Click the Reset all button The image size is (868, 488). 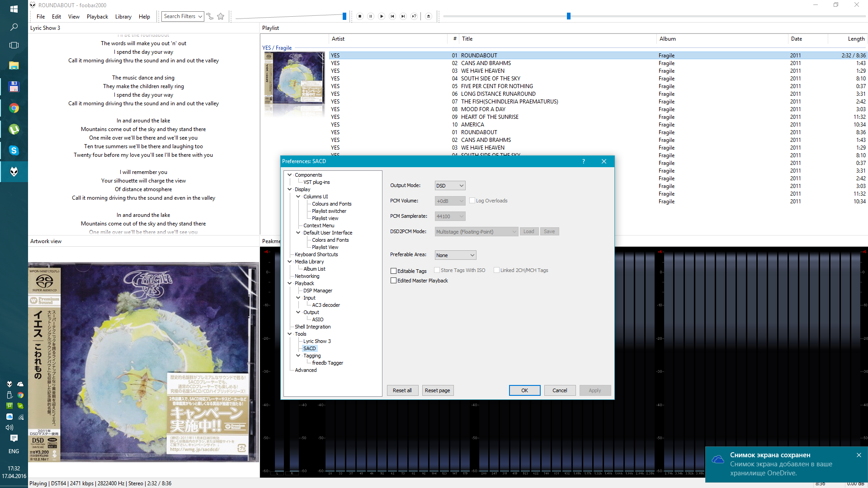click(x=402, y=390)
